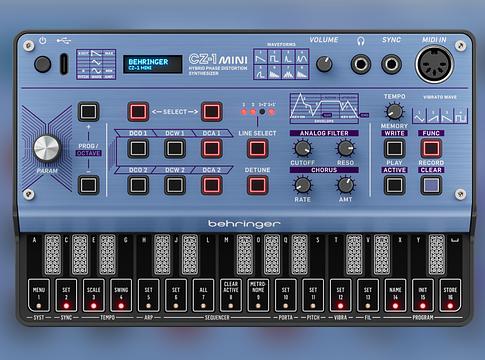
Task: Click the MIDI IN DIN socket
Action: (434, 64)
